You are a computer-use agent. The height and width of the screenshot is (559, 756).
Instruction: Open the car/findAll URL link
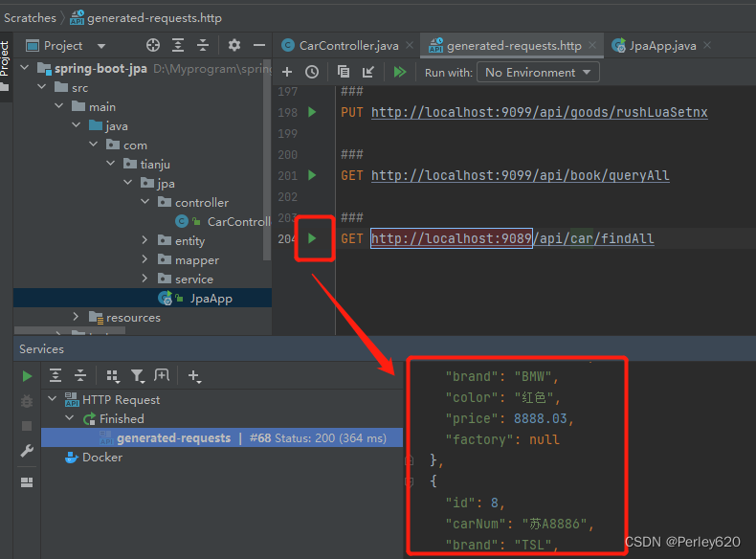tap(512, 238)
